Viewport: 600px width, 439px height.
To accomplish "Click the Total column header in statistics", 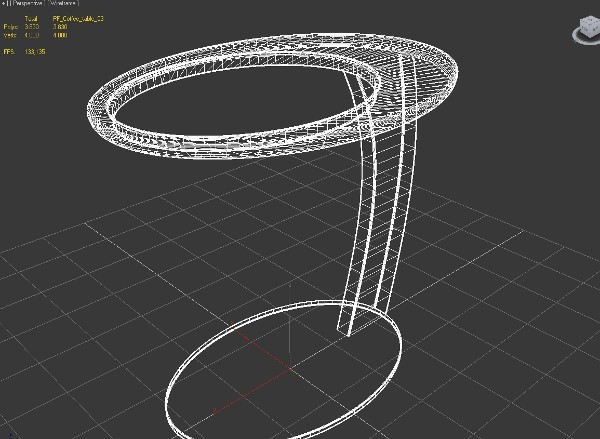I will 31,18.
